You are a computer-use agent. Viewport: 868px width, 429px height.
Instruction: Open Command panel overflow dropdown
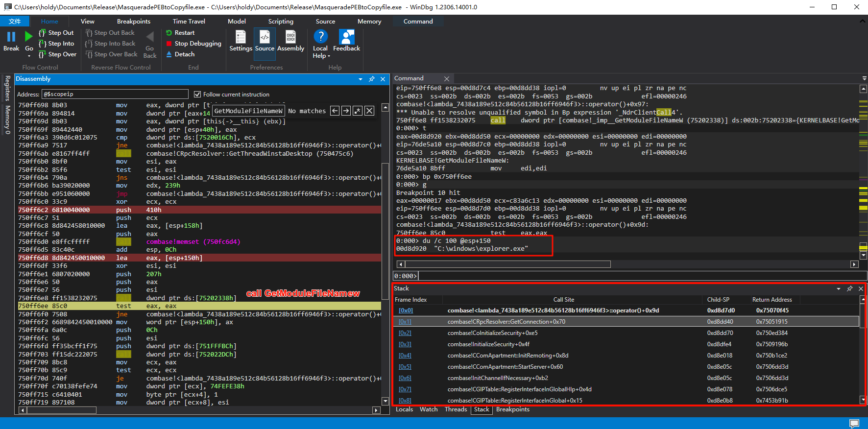click(x=864, y=78)
